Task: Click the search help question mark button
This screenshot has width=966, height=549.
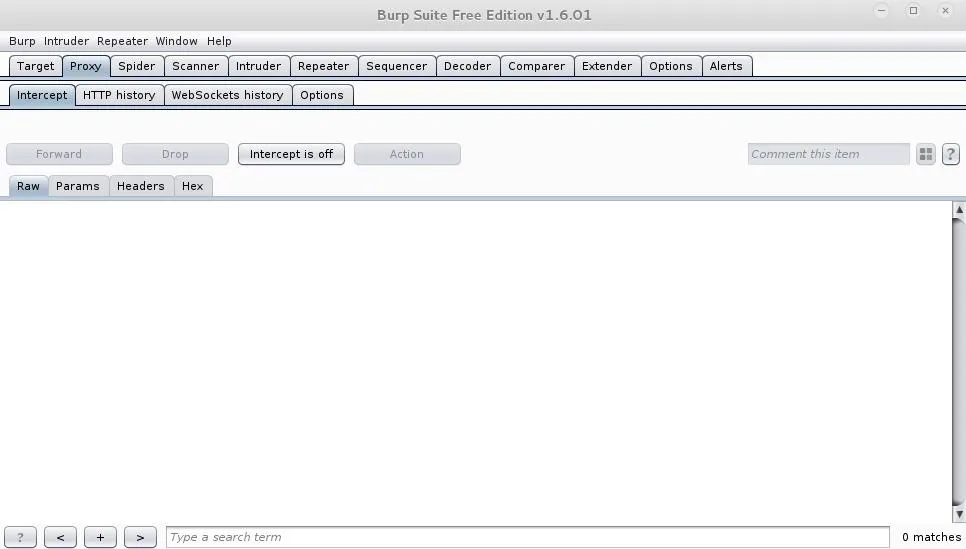Action: click(20, 537)
